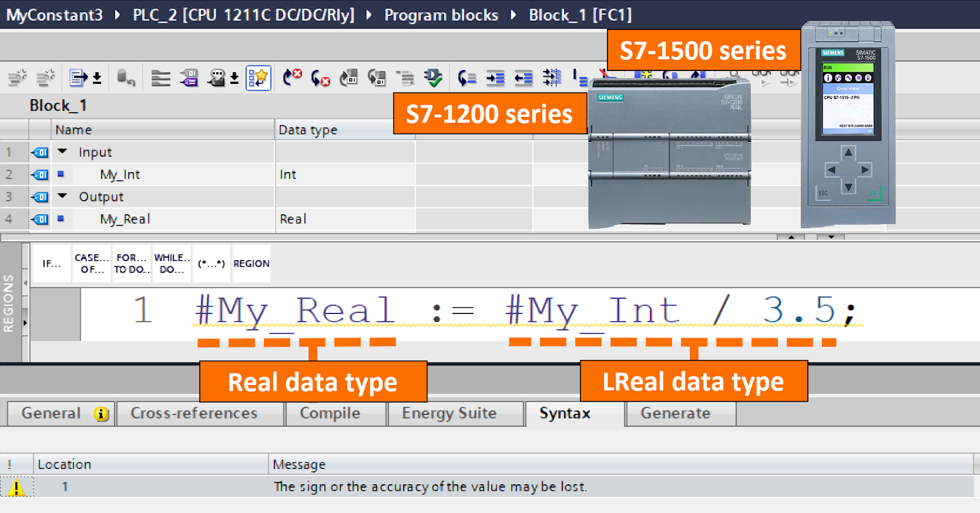The image size is (980, 513).
Task: Click the auto-format selected text icon
Action: click(x=552, y=78)
